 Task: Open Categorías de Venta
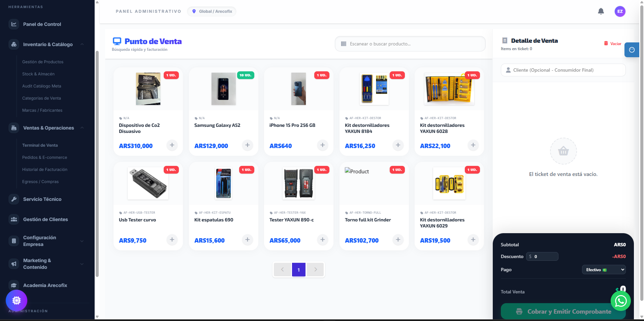pyautogui.click(x=41, y=98)
